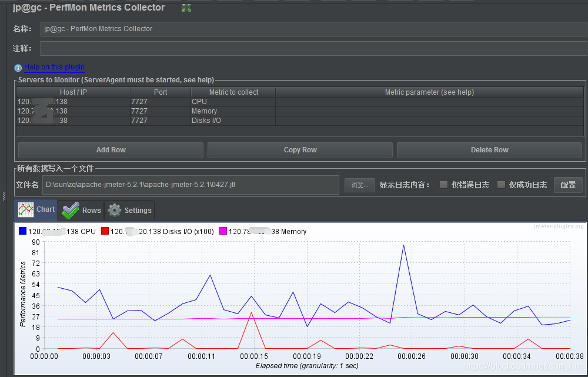The width and height of the screenshot is (588, 377).
Task: Click the 浏览 browse button
Action: [360, 185]
